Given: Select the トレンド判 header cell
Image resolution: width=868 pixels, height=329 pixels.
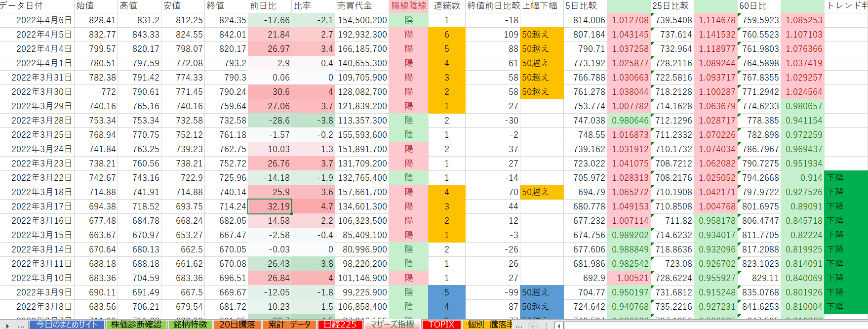Looking at the screenshot, I should pos(846,6).
